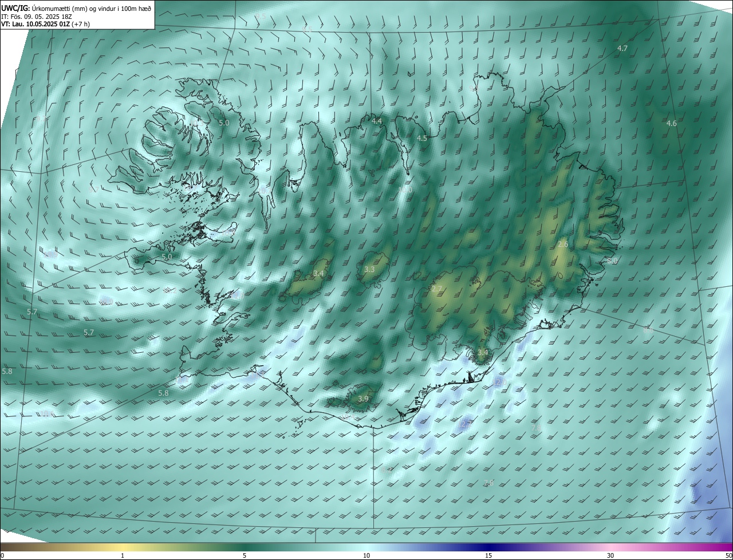Image resolution: width=733 pixels, height=560 pixels.
Task: Click the 4.6 value off the northeast coast
Action: click(672, 123)
